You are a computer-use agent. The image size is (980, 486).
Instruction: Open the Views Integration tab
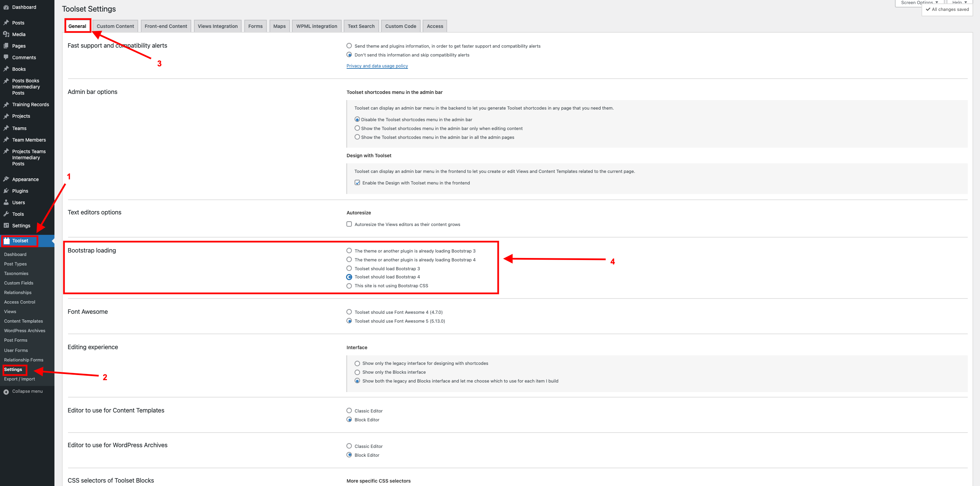[218, 26]
